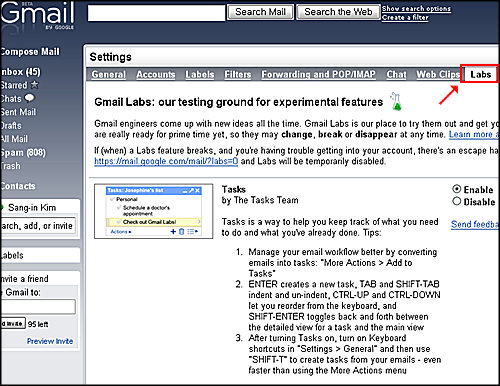Open the Spam (808) folder
The height and width of the screenshot is (386, 500).
pyautogui.click(x=23, y=152)
